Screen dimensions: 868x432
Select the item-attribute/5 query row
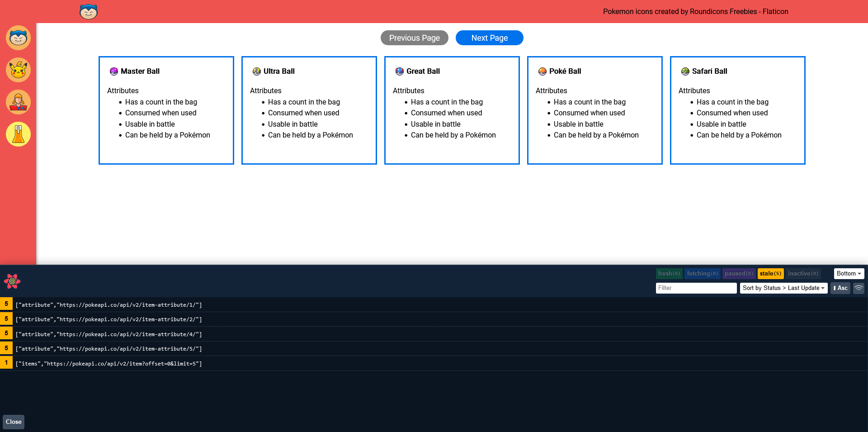[x=434, y=349]
